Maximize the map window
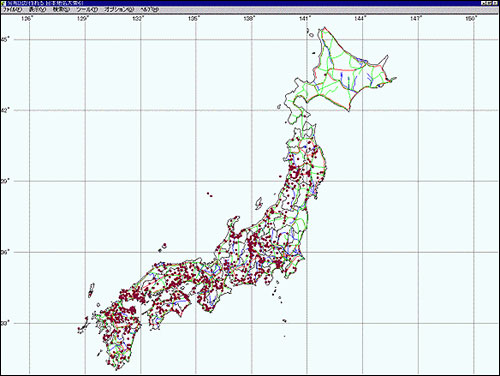 click(x=490, y=3)
